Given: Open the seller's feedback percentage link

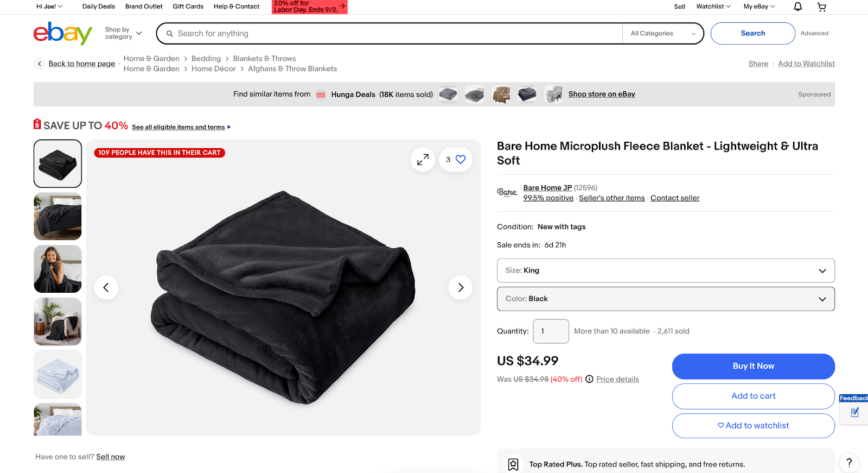Looking at the screenshot, I should (548, 198).
